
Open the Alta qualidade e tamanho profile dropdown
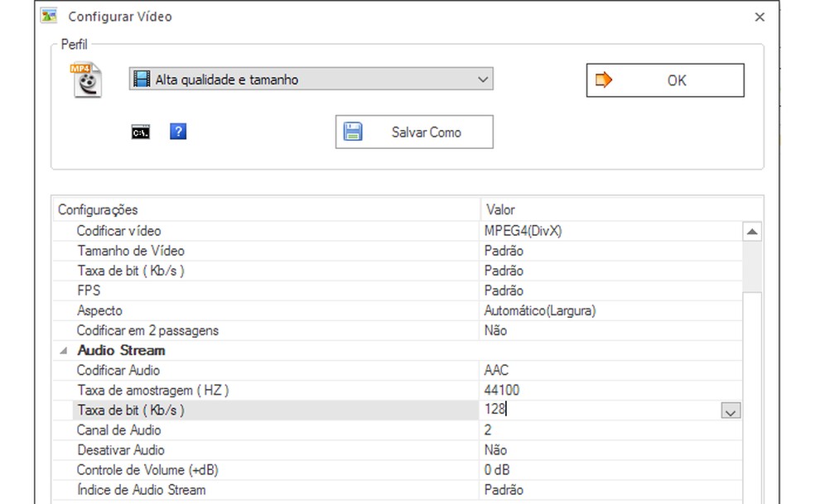(x=484, y=79)
